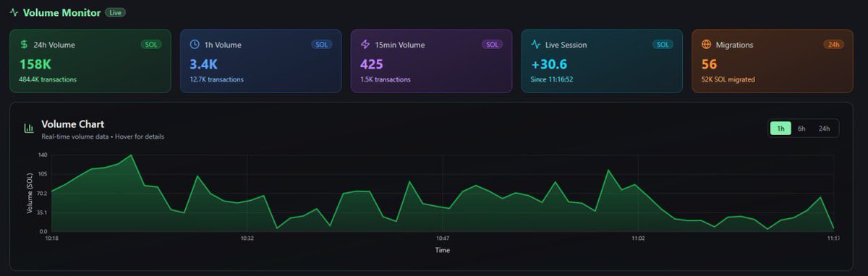The height and width of the screenshot is (276, 868).
Task: Click the 11:02 time axis label
Action: tap(638, 238)
